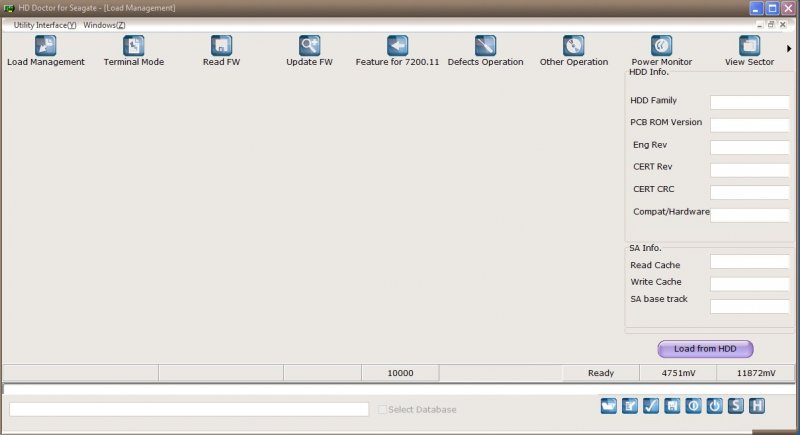Click the checkmark icon in bottom bar

pos(651,406)
